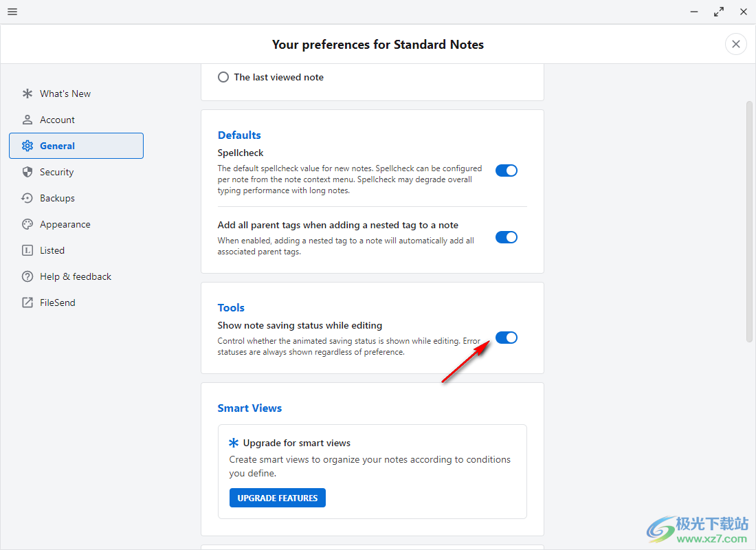756x550 pixels.
Task: Click the FileSend external link icon
Action: click(27, 302)
